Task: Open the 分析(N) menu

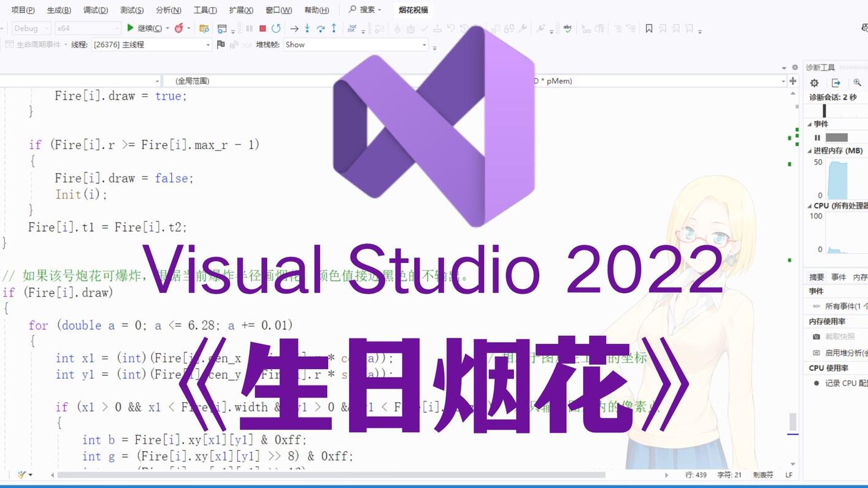Action: click(169, 10)
